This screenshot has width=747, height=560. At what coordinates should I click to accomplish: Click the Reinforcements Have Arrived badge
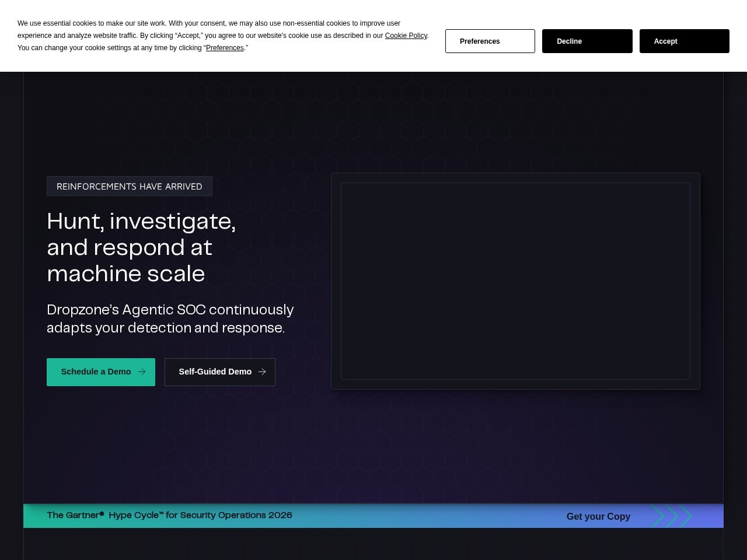[x=130, y=186]
